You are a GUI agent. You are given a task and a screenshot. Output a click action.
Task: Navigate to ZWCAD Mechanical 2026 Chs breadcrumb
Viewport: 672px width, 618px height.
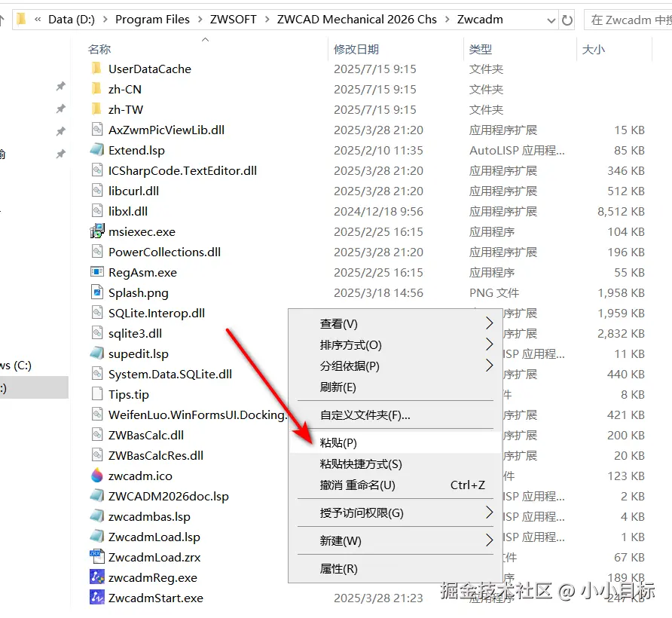[x=356, y=20]
